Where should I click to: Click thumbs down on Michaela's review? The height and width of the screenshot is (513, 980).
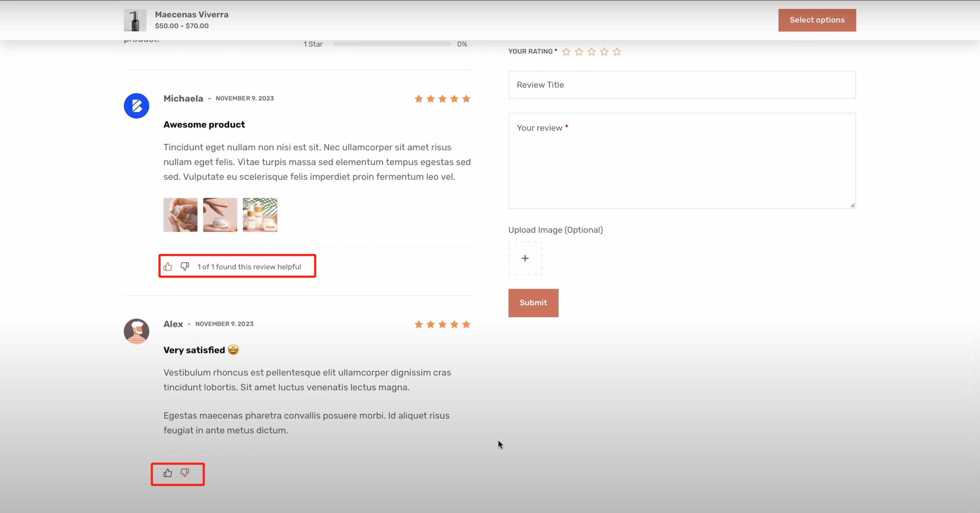[185, 266]
